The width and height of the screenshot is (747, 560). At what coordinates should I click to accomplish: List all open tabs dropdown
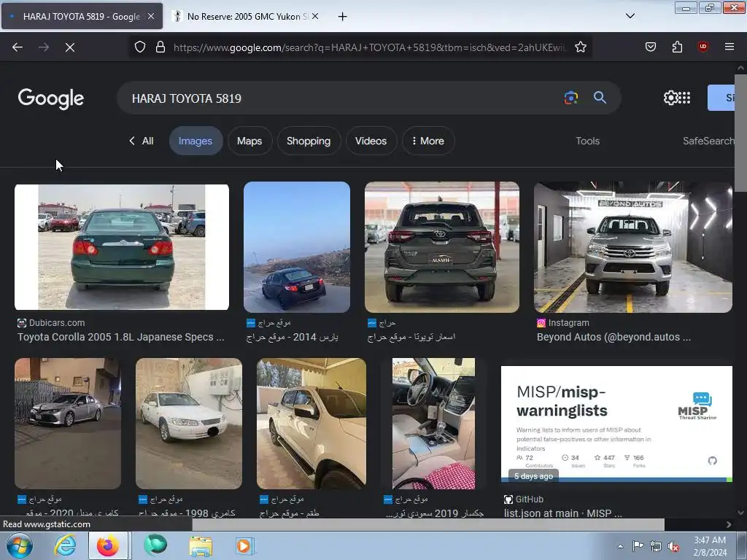pyautogui.click(x=630, y=16)
